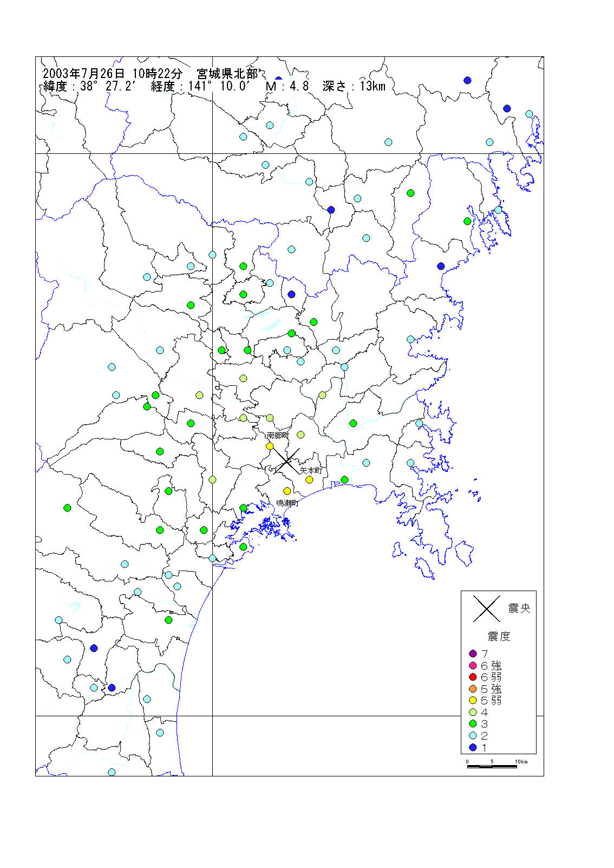Screen dimensions: 614x868
Task: Select the red 6弱 legend dot
Action: point(473,677)
